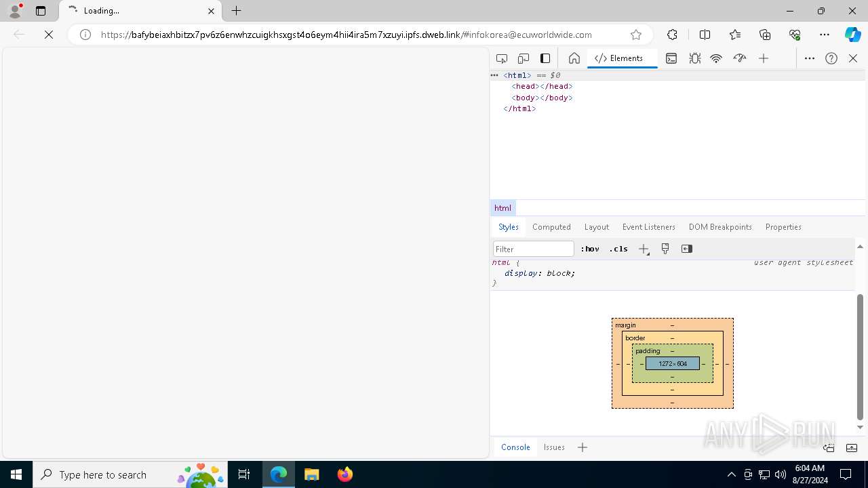
Task: Click the address bar URL
Action: coord(346,35)
